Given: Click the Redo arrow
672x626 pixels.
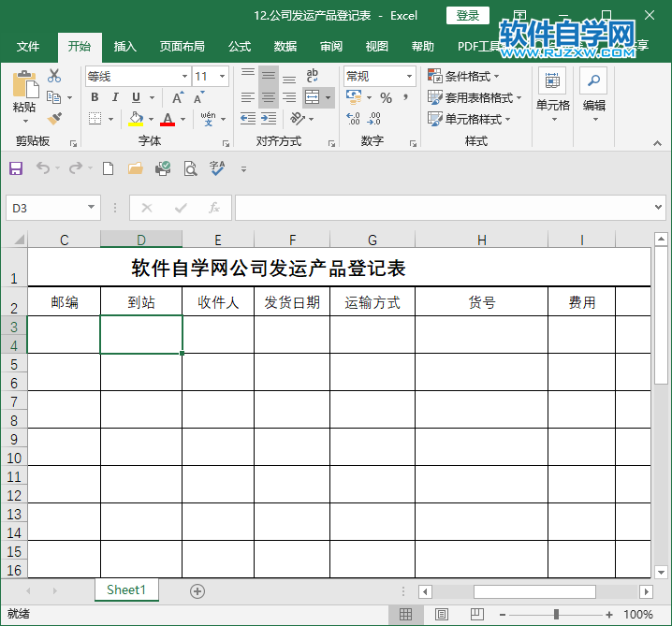Looking at the screenshot, I should pyautogui.click(x=76, y=167).
